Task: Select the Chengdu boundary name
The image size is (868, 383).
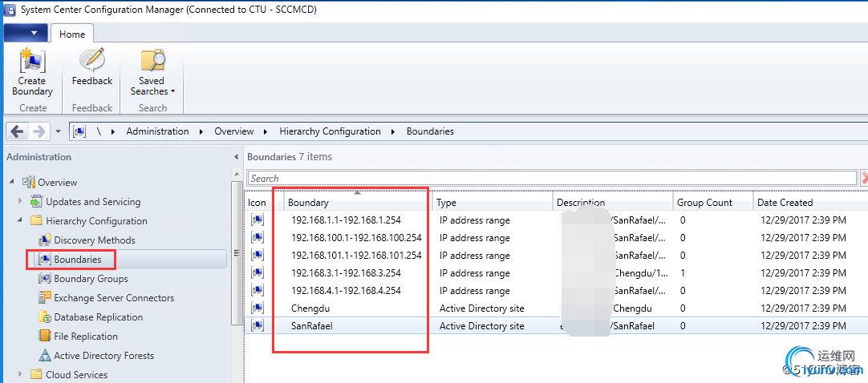Action: point(310,308)
